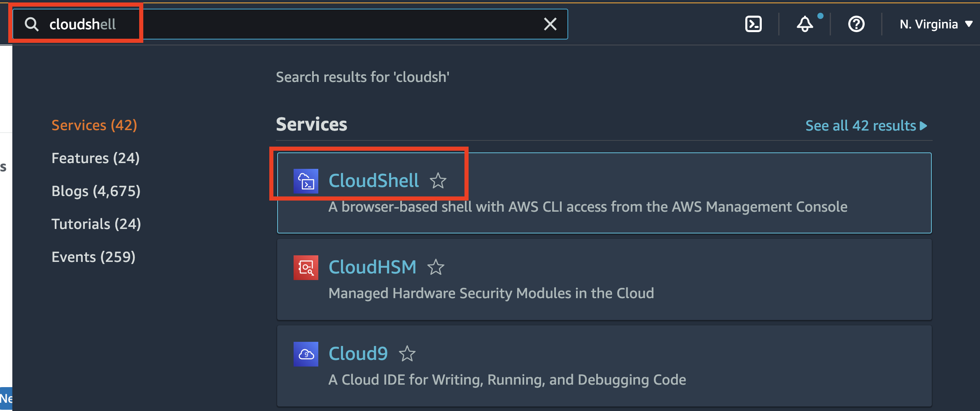
Task: Select the Events (259) category
Action: tap(93, 257)
